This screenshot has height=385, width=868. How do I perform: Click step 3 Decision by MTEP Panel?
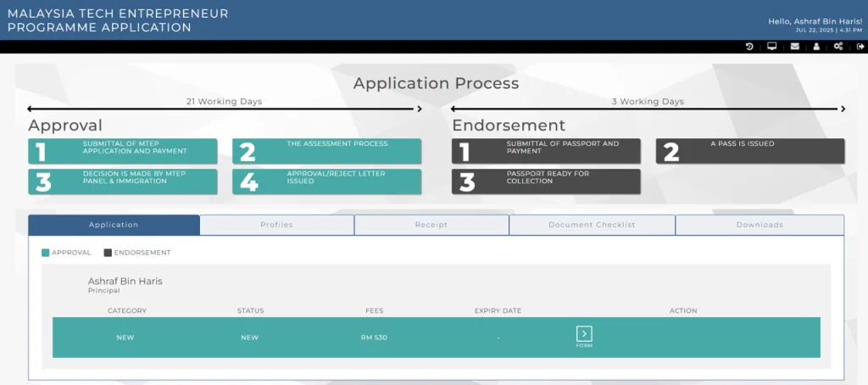click(122, 181)
